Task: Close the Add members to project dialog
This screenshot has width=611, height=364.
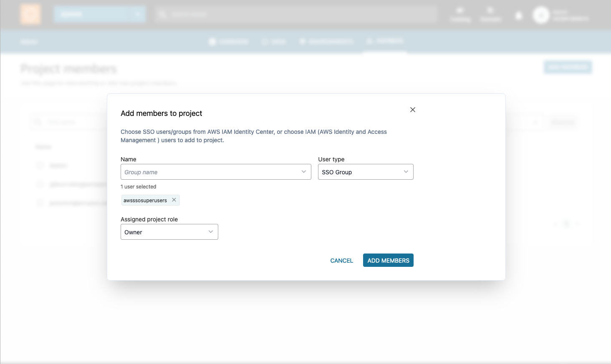Action: point(412,110)
